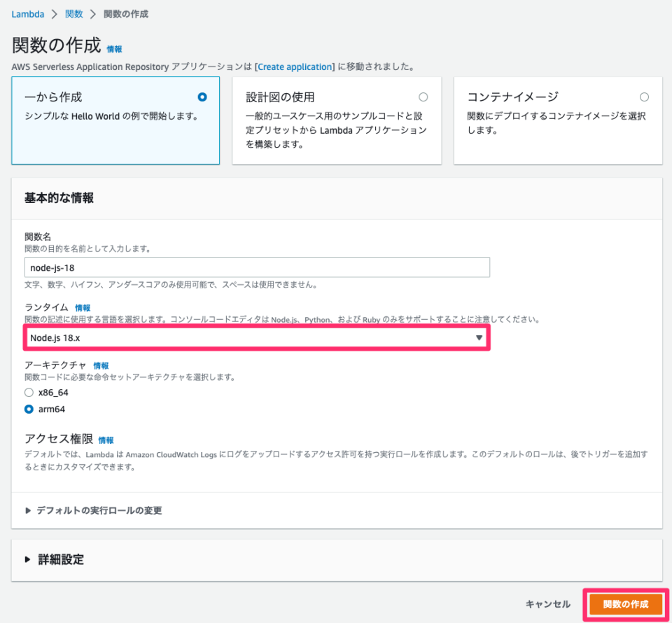This screenshot has height=623, width=672.
Task: Click the runtime dropdown arrow
Action: (x=479, y=337)
